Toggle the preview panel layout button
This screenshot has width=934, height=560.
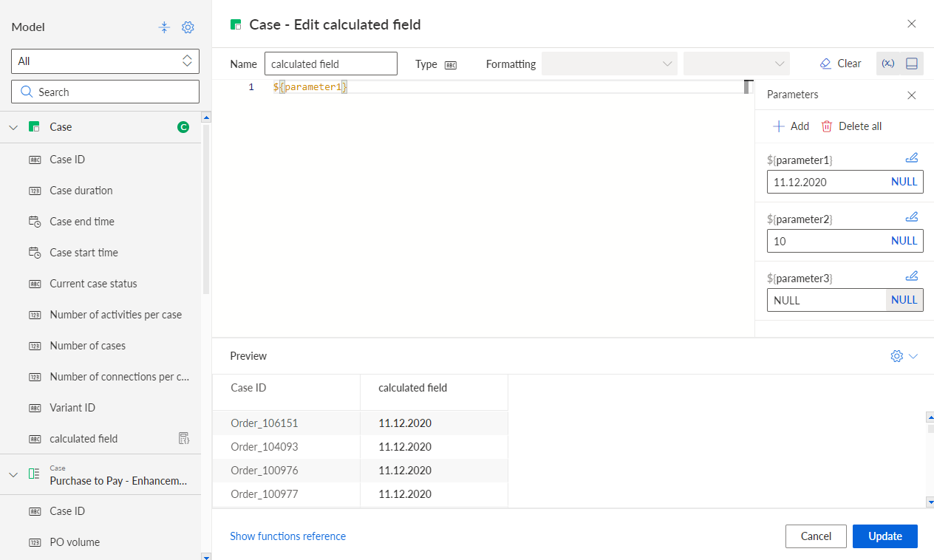tap(912, 64)
